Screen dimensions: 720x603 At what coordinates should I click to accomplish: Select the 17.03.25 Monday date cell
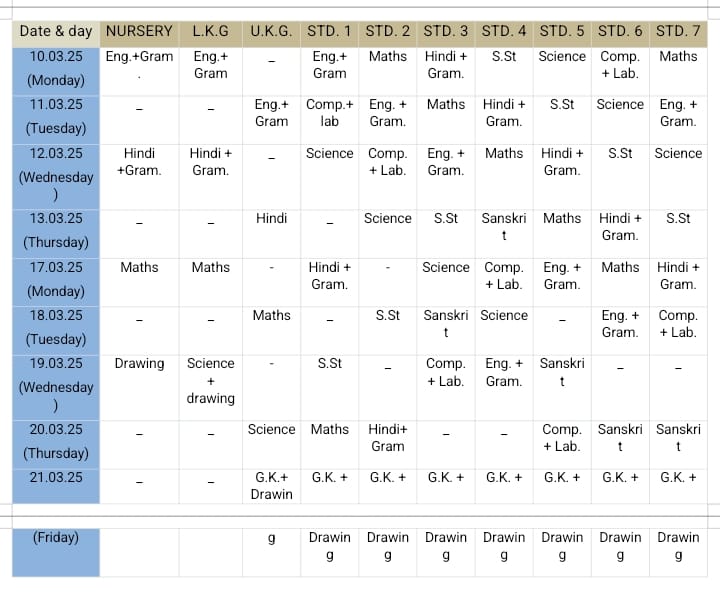pyautogui.click(x=56, y=279)
